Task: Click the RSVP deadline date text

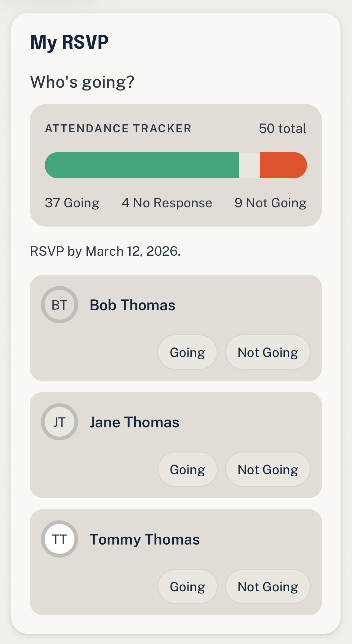Action: (x=106, y=250)
